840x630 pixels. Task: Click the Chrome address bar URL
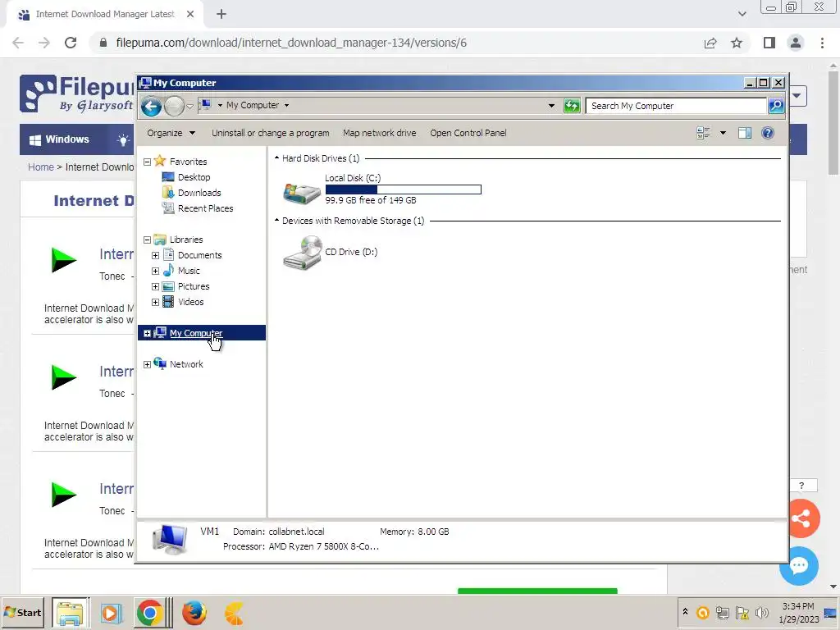click(291, 43)
